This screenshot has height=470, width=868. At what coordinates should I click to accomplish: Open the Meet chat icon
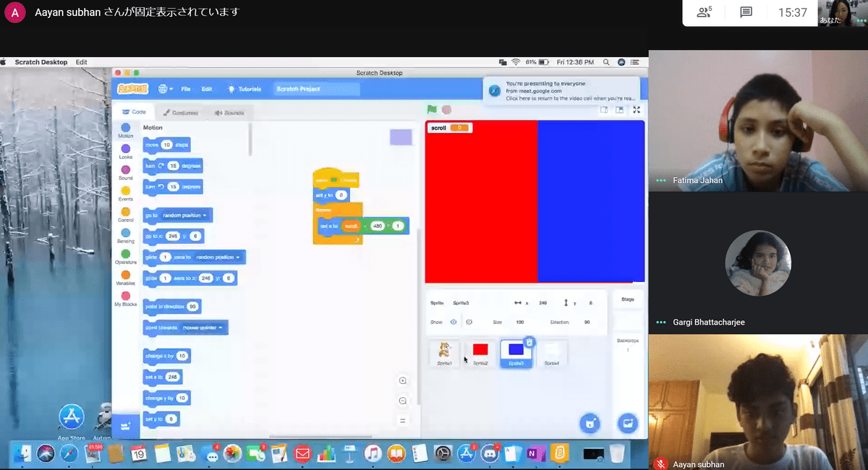(x=746, y=12)
